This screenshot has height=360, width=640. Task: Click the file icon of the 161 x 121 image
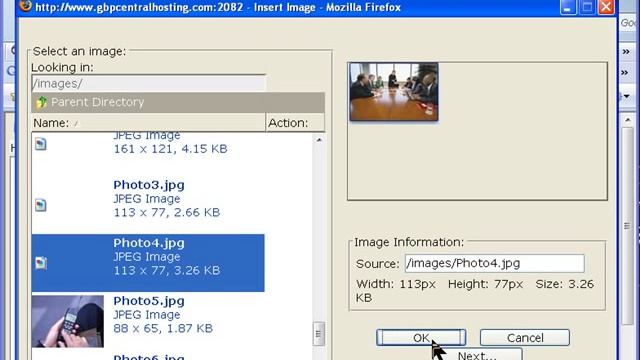click(40, 144)
